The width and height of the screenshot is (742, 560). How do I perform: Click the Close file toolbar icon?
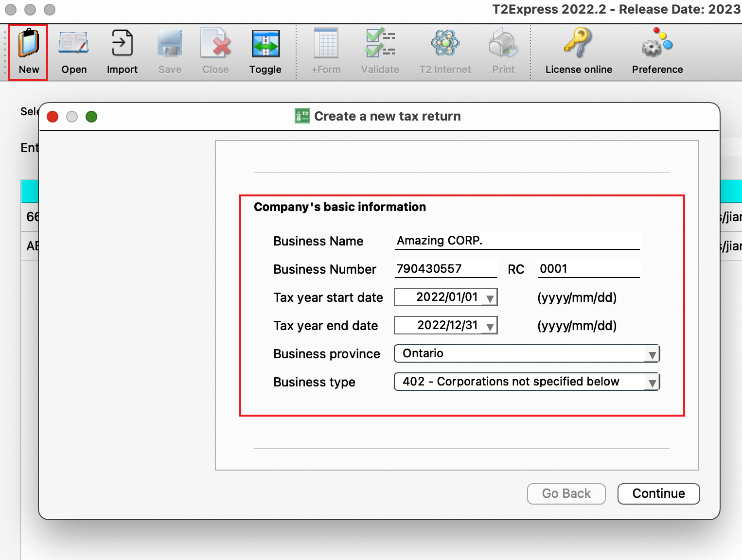pos(215,52)
